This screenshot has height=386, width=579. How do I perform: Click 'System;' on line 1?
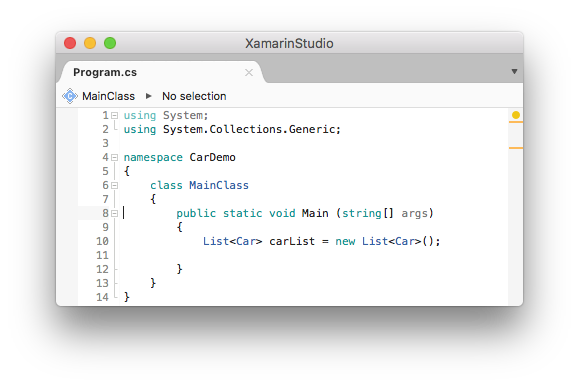[x=186, y=115]
